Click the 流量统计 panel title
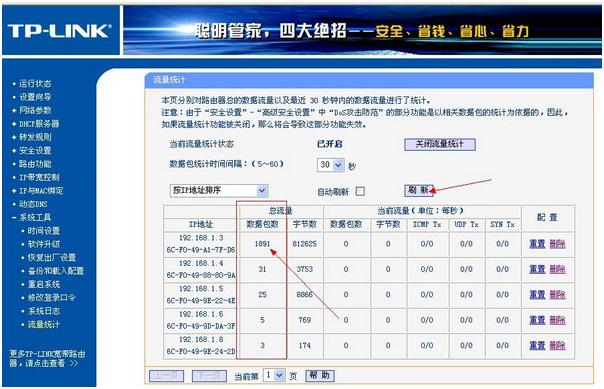Image resolution: width=604 pixels, height=389 pixels. point(169,80)
